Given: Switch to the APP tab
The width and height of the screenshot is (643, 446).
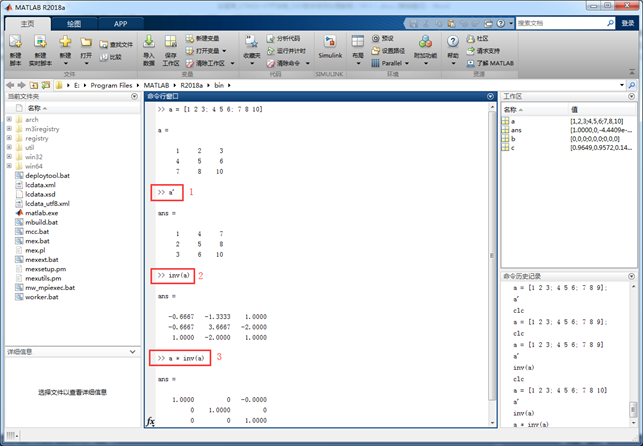Looking at the screenshot, I should pos(121,24).
